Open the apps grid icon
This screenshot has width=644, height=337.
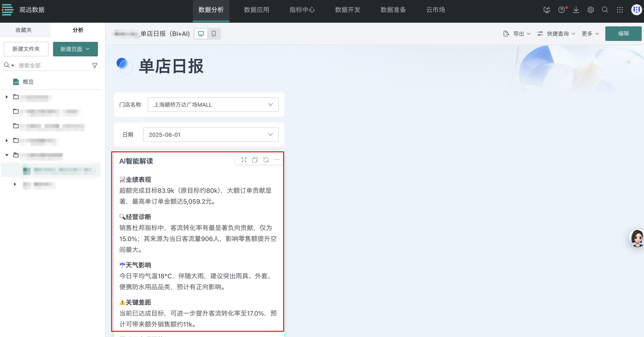click(x=620, y=10)
